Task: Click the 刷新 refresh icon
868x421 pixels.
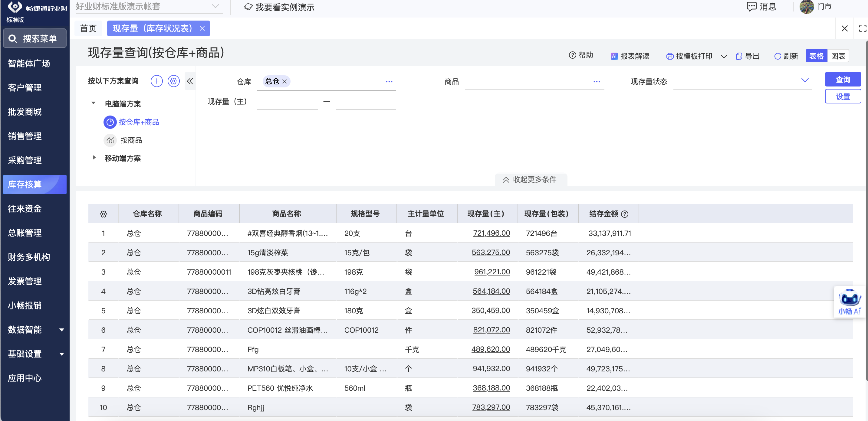Action: point(778,56)
